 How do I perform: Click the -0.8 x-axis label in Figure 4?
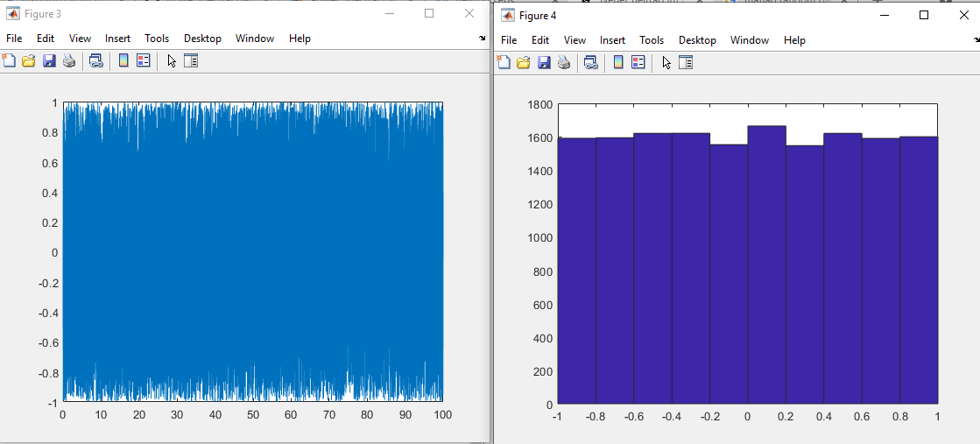pos(595,416)
